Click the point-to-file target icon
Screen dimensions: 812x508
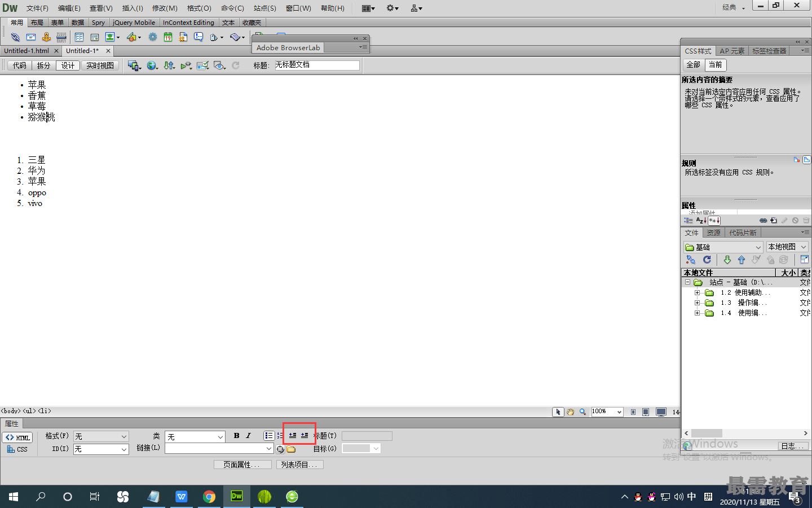pos(280,449)
